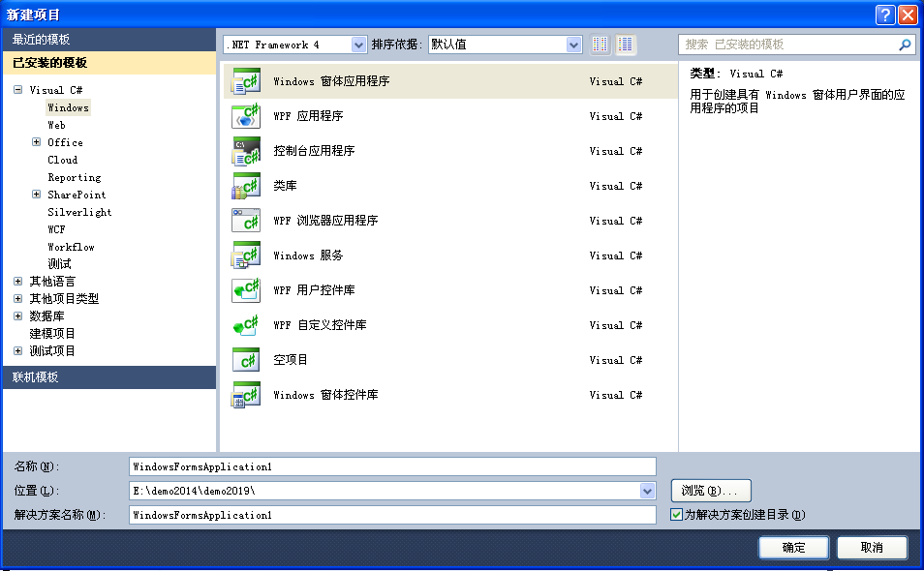This screenshot has height=571, width=924.
Task: Click the search magnifier icon
Action: point(905,45)
